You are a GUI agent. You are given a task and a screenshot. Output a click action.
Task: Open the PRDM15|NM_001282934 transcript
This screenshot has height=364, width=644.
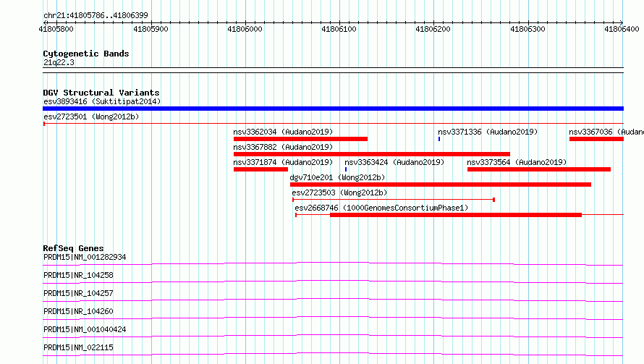(85, 257)
